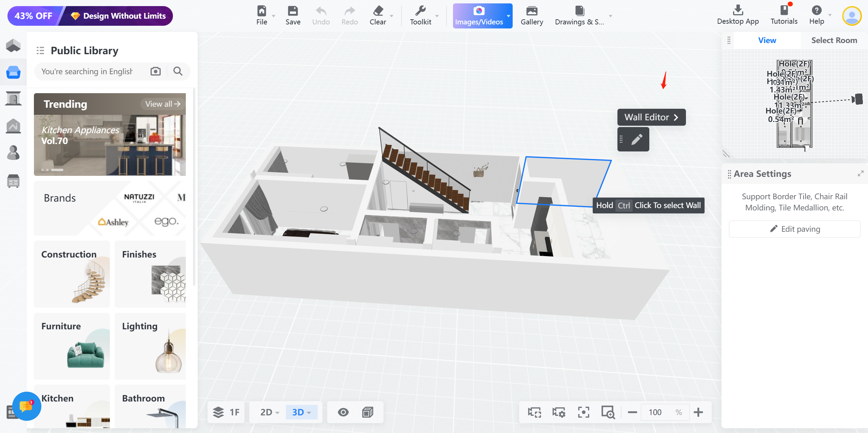The width and height of the screenshot is (868, 433).
Task: Expand the File dropdown arrow
Action: click(274, 16)
